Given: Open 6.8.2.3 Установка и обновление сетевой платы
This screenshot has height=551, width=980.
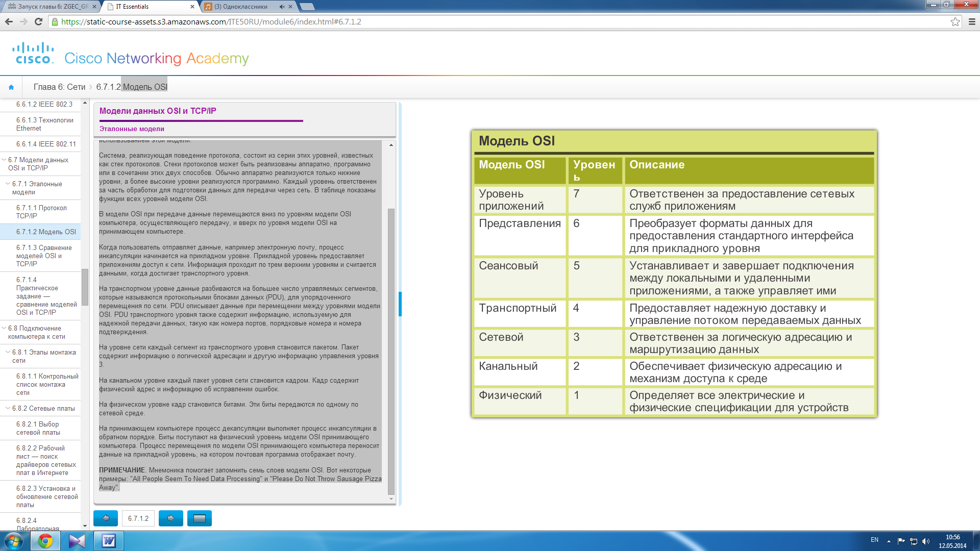Looking at the screenshot, I should (40, 496).
